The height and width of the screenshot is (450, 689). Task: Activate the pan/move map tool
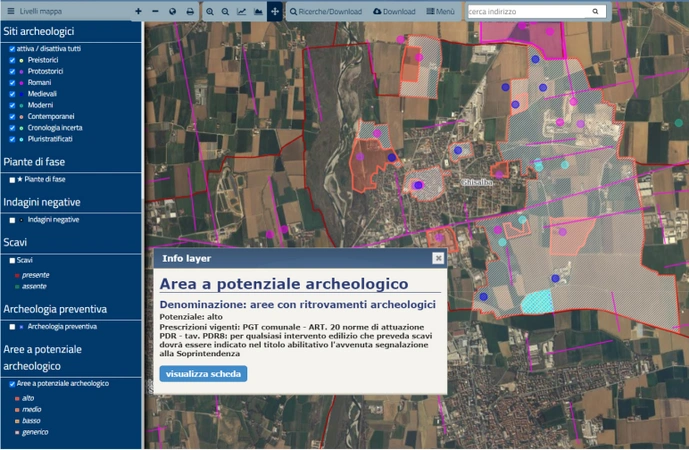coord(275,12)
